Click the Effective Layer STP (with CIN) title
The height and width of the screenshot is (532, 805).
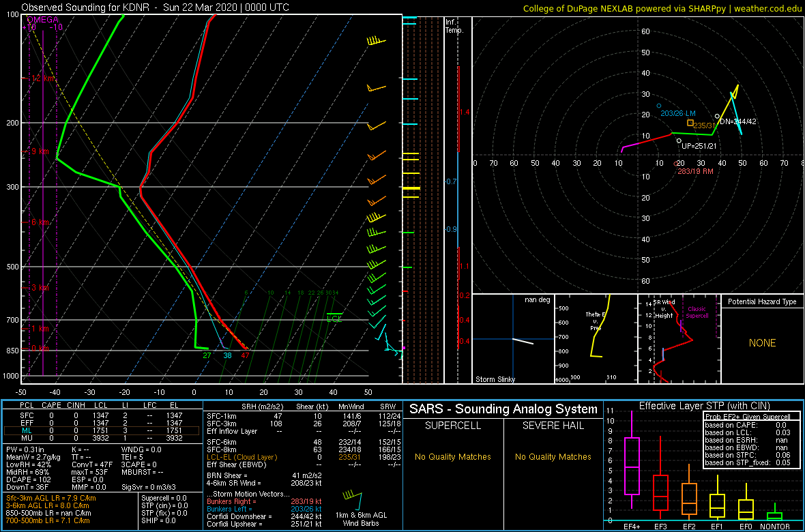(703, 406)
